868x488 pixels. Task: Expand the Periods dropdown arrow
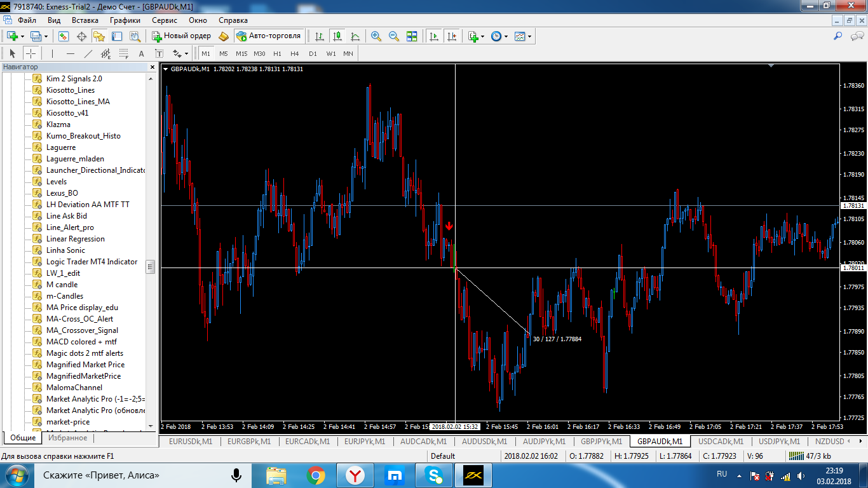[506, 36]
